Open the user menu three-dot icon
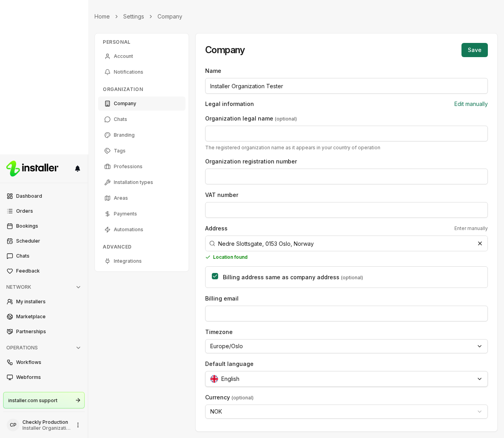This screenshot has height=438, width=504. (78, 425)
